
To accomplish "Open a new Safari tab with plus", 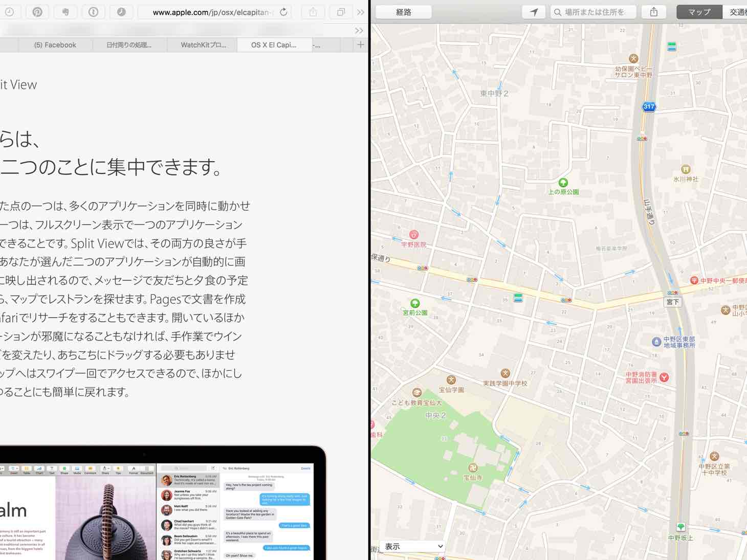I will tap(361, 45).
